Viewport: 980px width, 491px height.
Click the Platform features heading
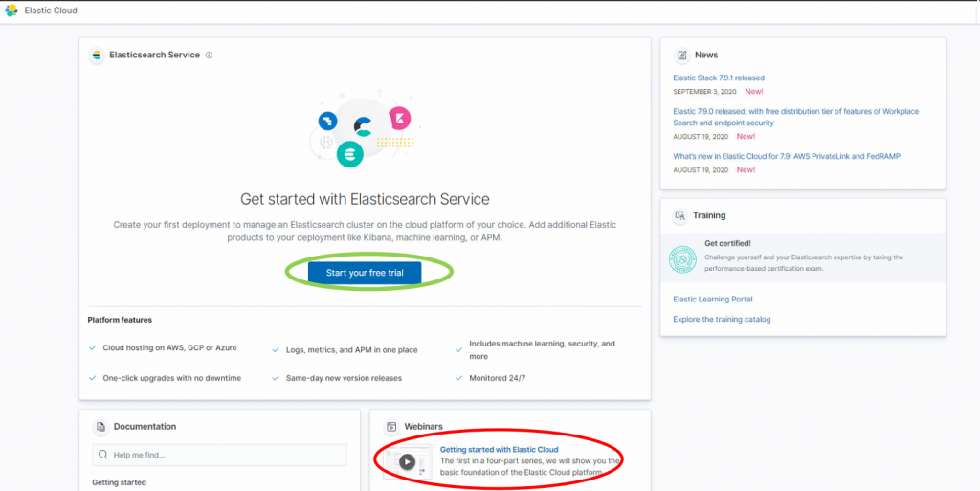pos(120,320)
